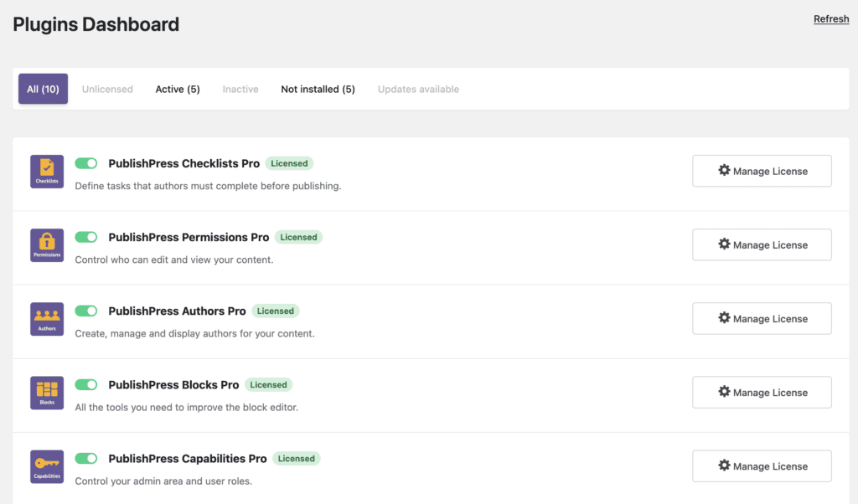
Task: Turn off PublishPress Capabilities Pro
Action: coord(85,458)
